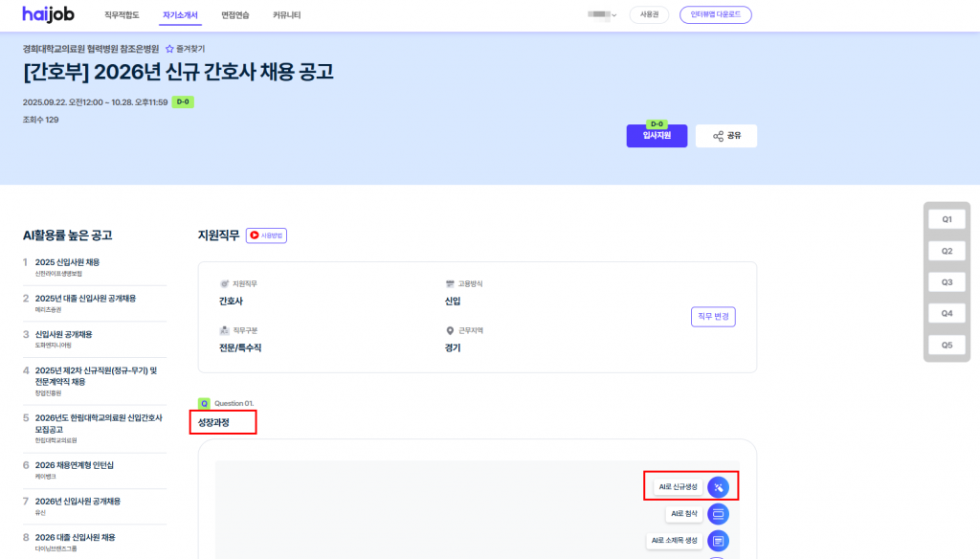This screenshot has height=559, width=980.
Task: Click the haijob logo
Action: point(48,14)
